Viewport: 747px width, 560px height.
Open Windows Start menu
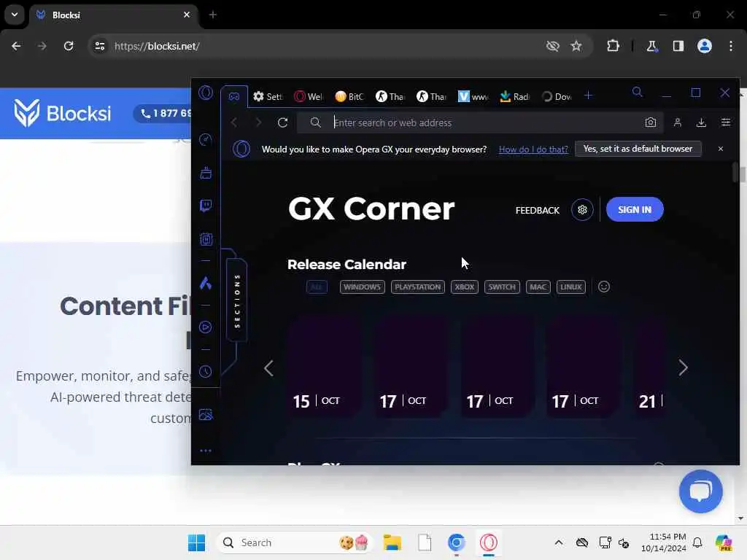196,542
